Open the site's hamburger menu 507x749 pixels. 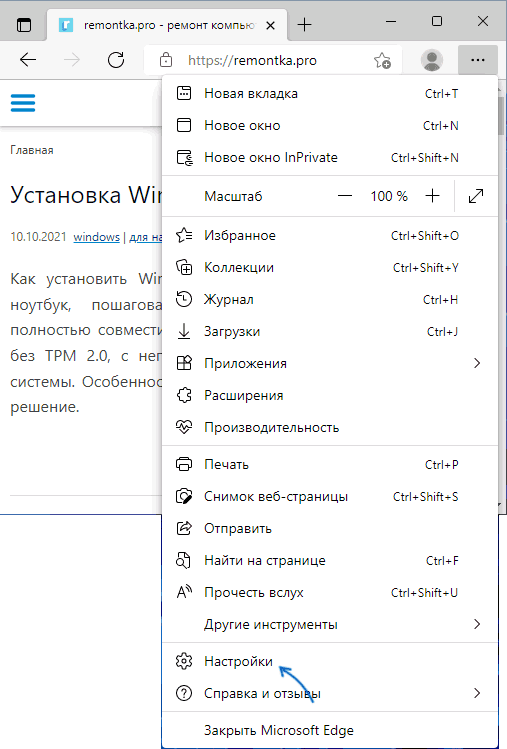click(23, 103)
